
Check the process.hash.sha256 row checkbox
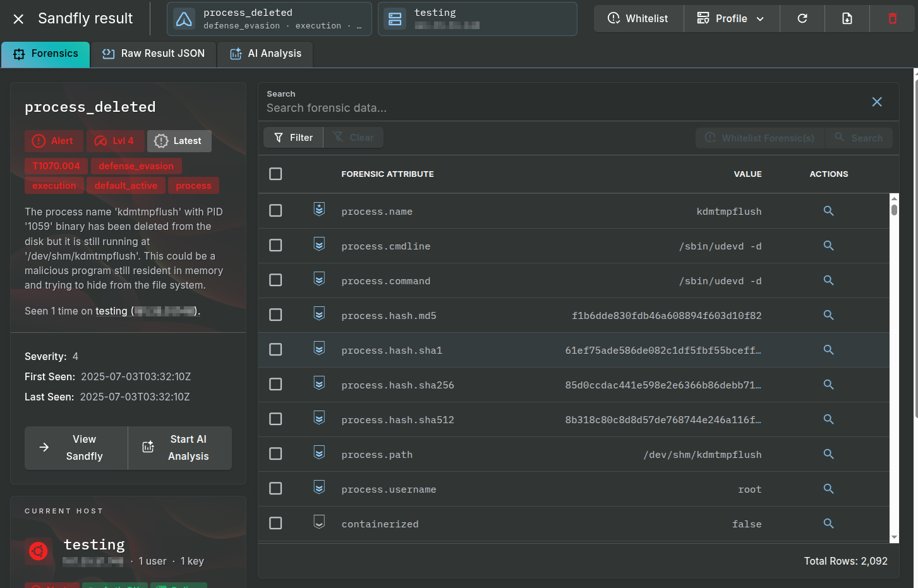click(275, 384)
